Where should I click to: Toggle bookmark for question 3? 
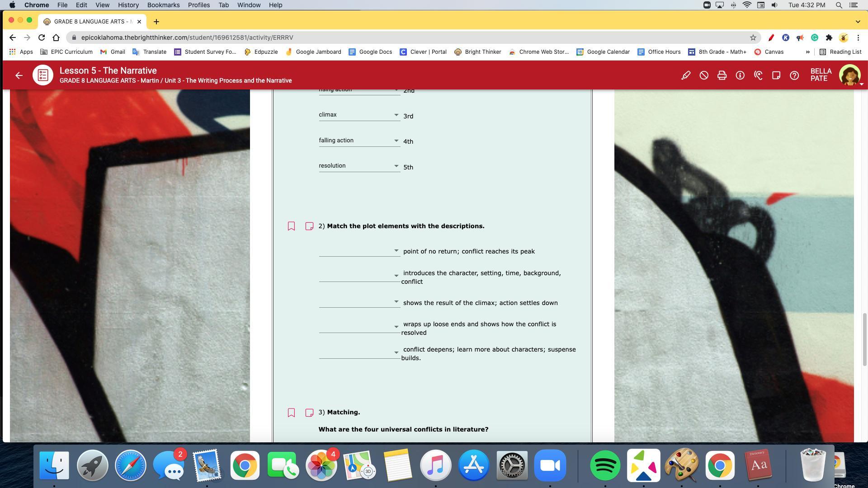coord(291,413)
